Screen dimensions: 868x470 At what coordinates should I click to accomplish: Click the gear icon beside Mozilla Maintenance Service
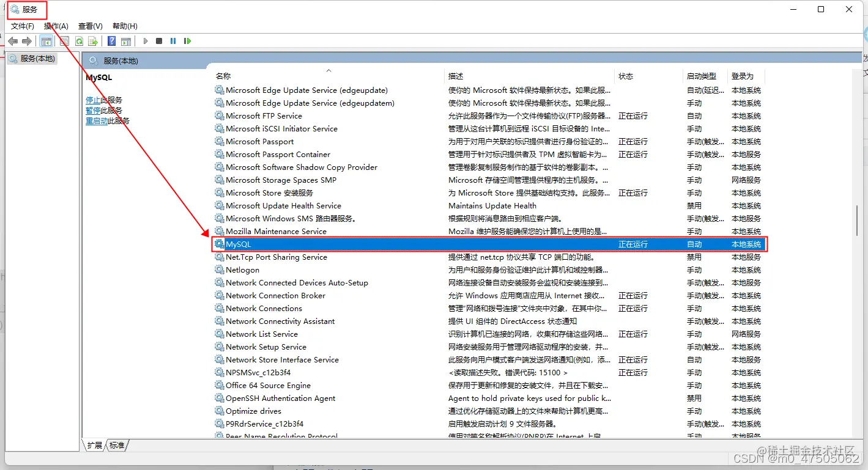(219, 231)
